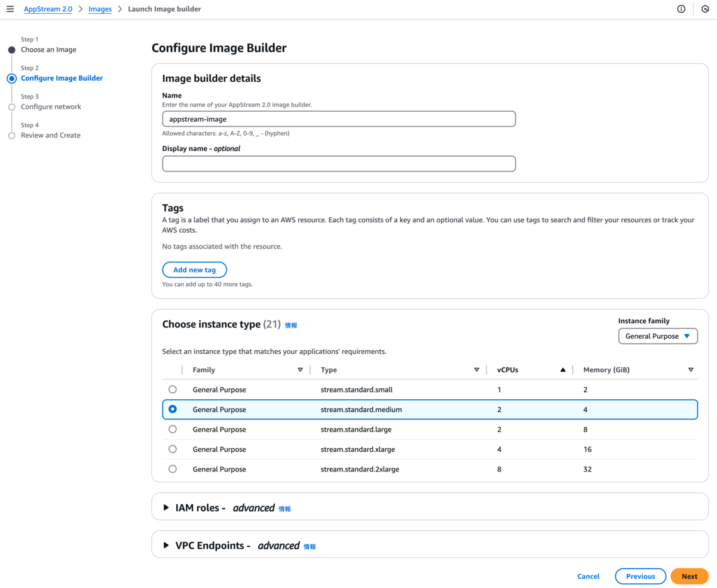Click Launch Image builder breadcrumb text
Screen dimensions: 717x588
164,9
